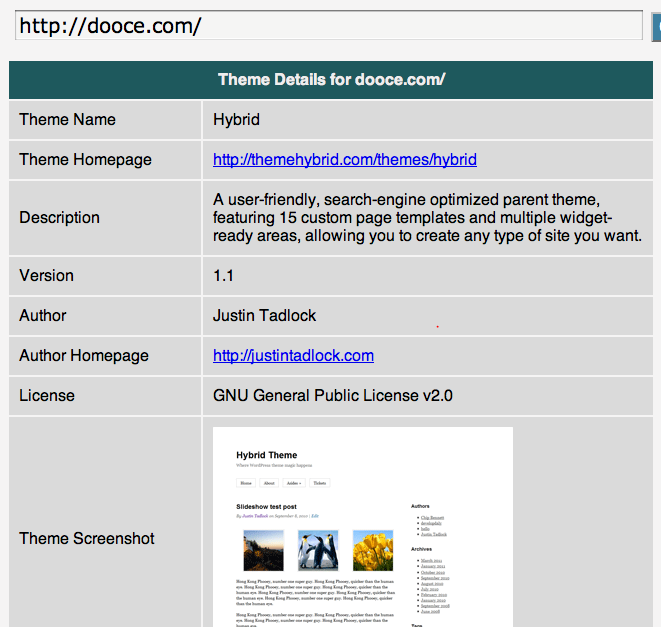The image size is (661, 627).
Task: Click the blue button beside the URL field
Action: tap(656, 27)
